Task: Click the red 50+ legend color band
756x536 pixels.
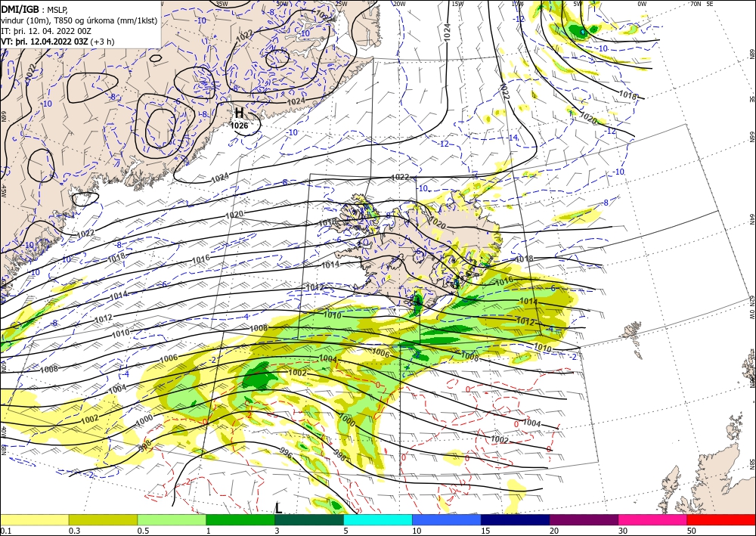Action: (x=721, y=519)
